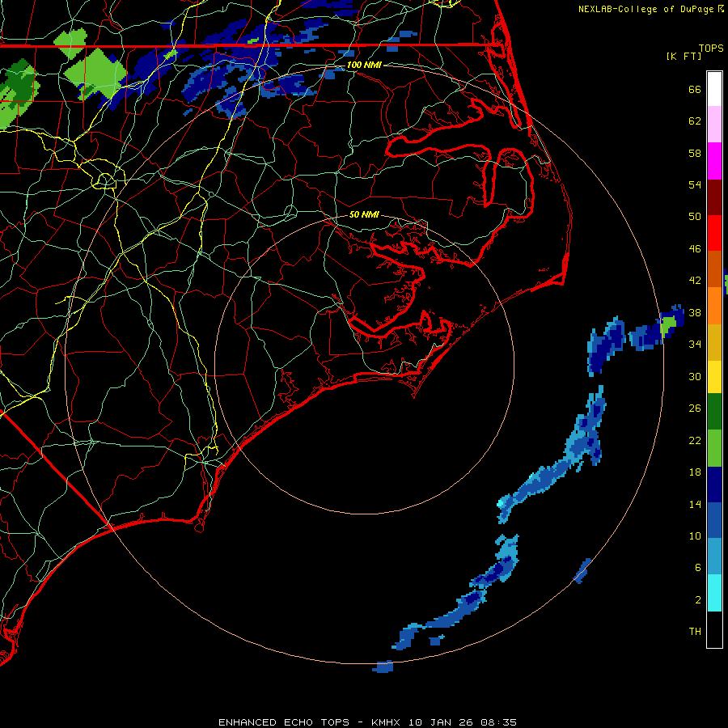Click the light green swatch above 18
Screen dimensions: 728x728
pos(714,448)
